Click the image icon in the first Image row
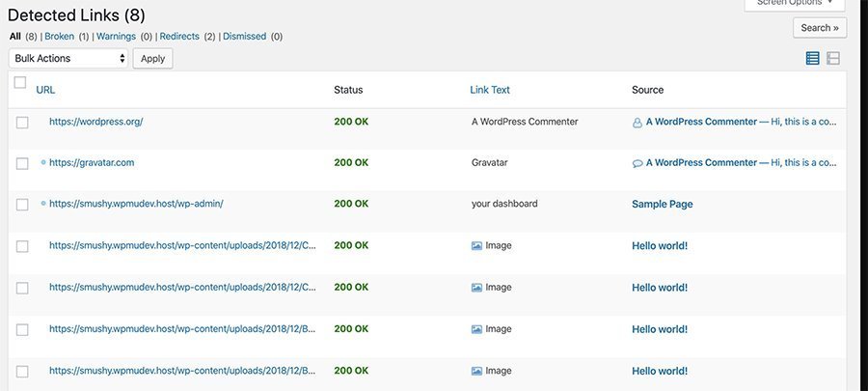 click(x=476, y=246)
